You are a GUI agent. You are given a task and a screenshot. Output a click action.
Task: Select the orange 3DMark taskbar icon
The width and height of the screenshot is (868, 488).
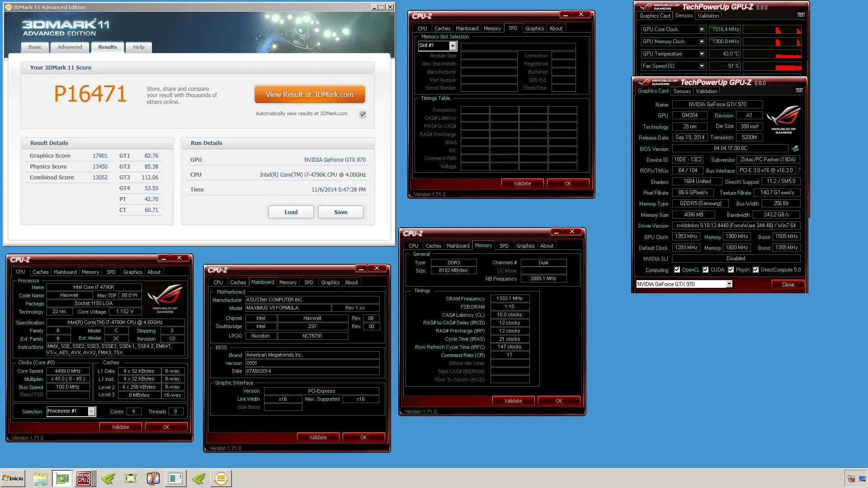tap(221, 479)
